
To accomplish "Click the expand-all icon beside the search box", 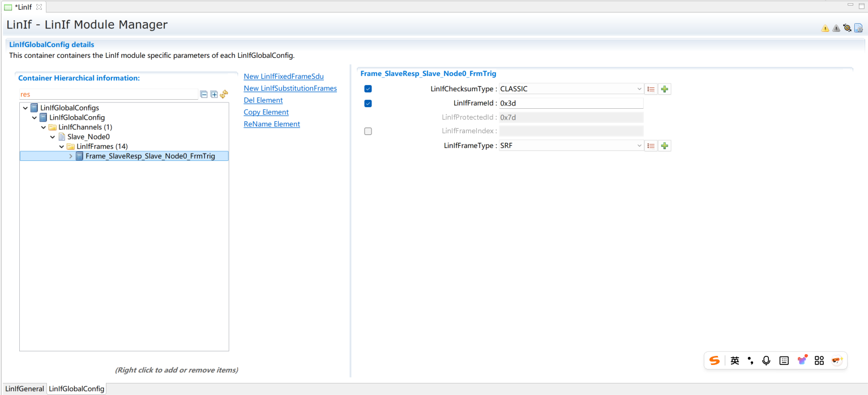I will pos(214,95).
